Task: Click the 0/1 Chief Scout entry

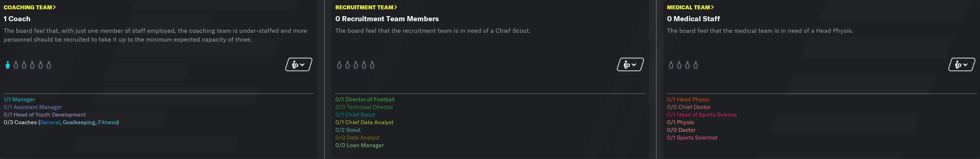Action: pos(355,115)
